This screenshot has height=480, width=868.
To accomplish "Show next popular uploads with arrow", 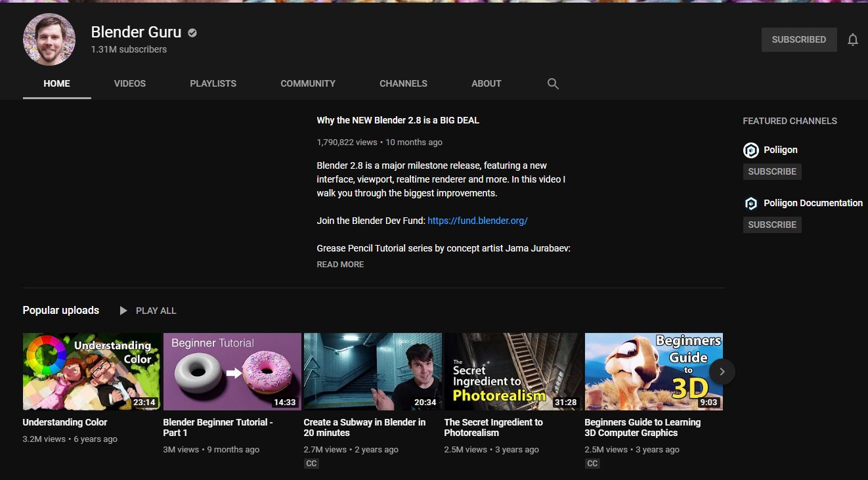I will tap(722, 372).
